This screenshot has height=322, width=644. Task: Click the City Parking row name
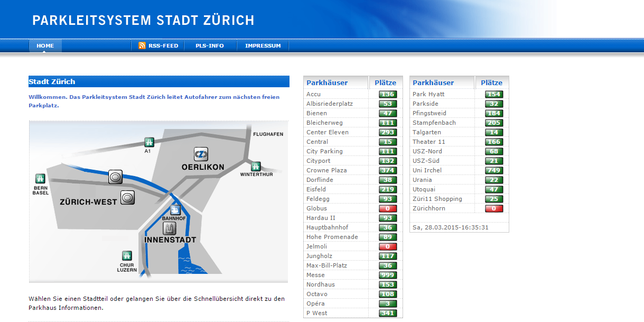pyautogui.click(x=324, y=151)
